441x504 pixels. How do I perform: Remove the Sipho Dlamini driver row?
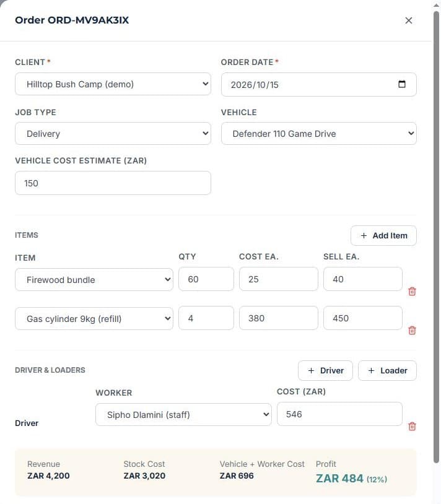[x=412, y=426]
